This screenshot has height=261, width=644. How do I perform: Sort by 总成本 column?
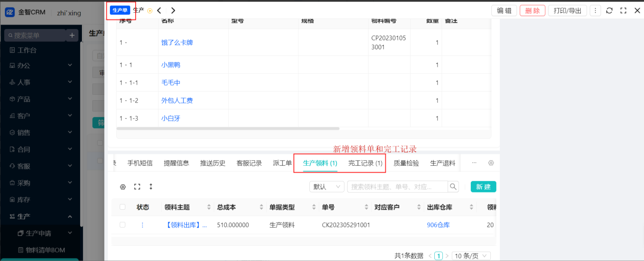click(261, 207)
